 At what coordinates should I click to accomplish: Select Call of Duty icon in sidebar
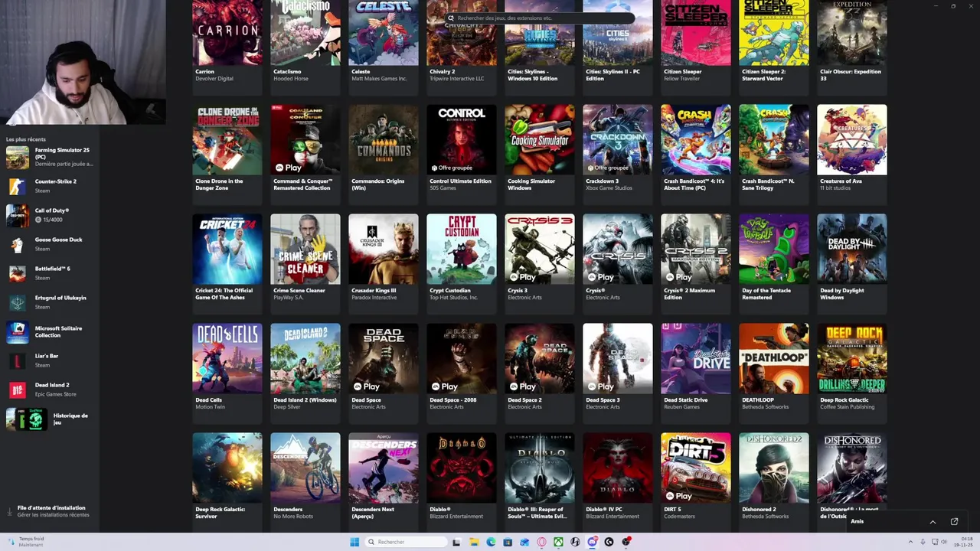18,215
